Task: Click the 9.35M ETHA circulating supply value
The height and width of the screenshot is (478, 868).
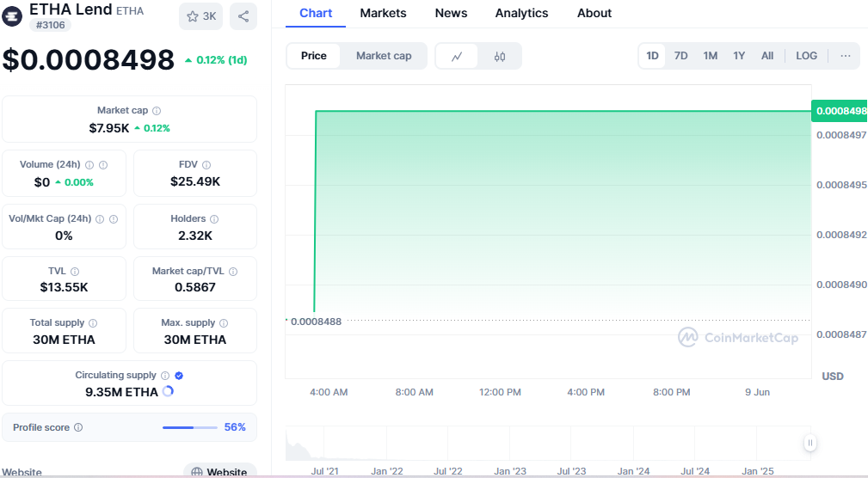Action: click(x=122, y=392)
